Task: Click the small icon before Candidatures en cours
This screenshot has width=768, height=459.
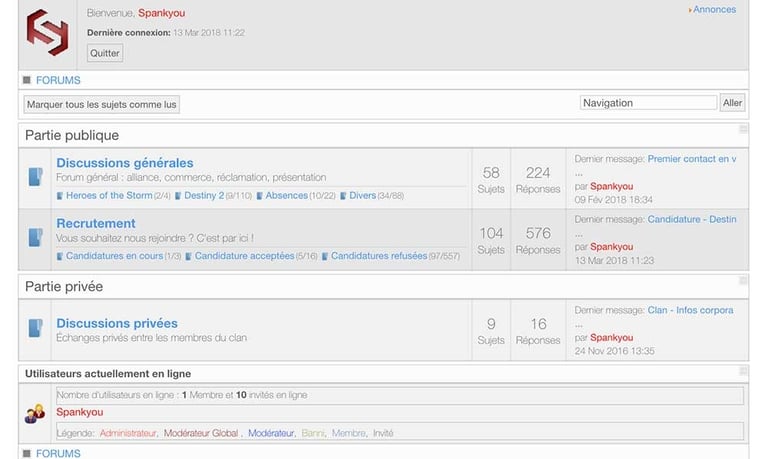Action: [60, 256]
